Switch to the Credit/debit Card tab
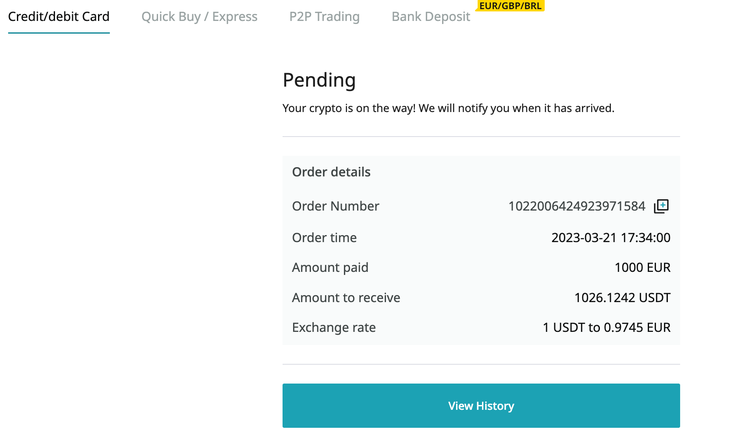The image size is (734, 444). pos(59,17)
